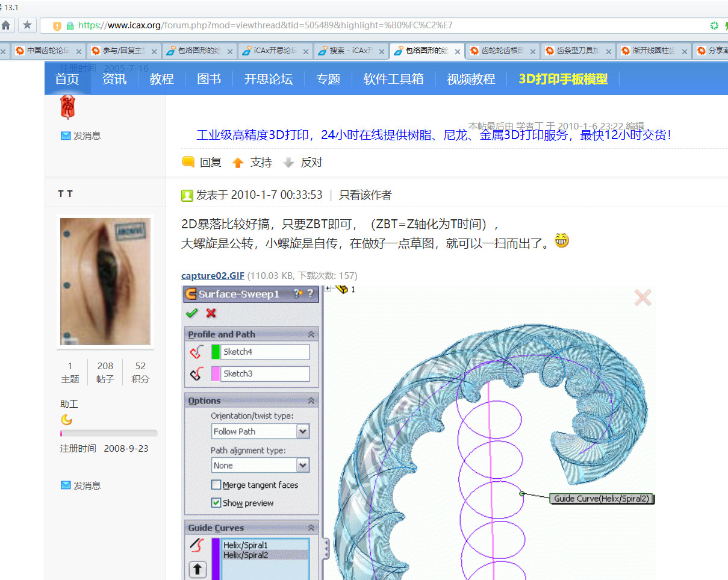Image resolution: width=728 pixels, height=580 pixels.
Task: Close the 搜索 - iCAx tab
Action: [x=382, y=51]
